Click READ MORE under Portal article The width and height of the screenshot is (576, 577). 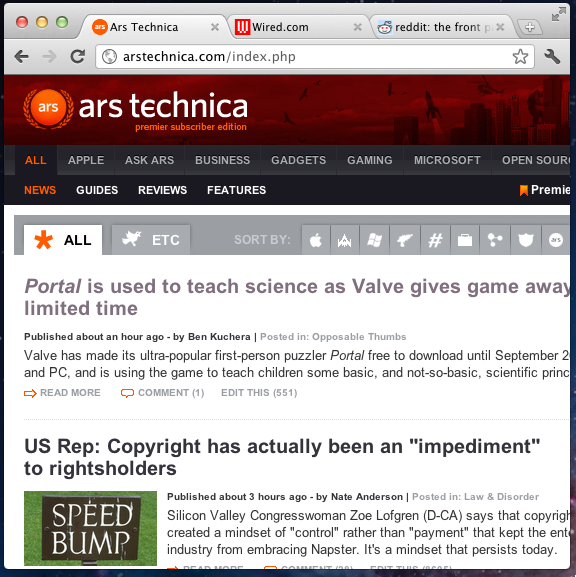(x=62, y=393)
